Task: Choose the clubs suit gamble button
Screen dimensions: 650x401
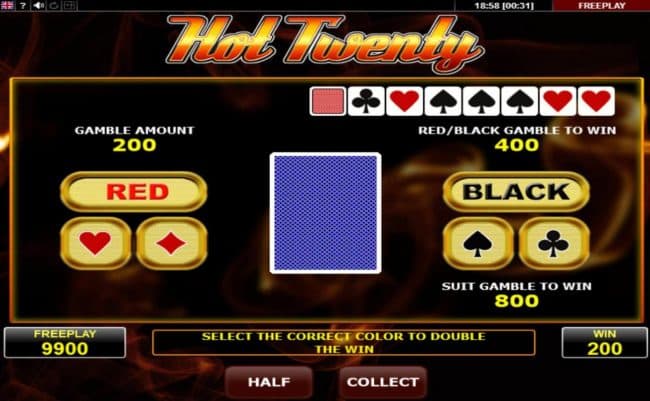Action: click(554, 243)
